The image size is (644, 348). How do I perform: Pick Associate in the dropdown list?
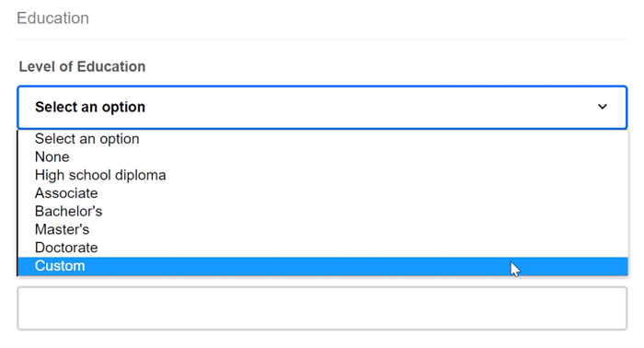pos(323,193)
